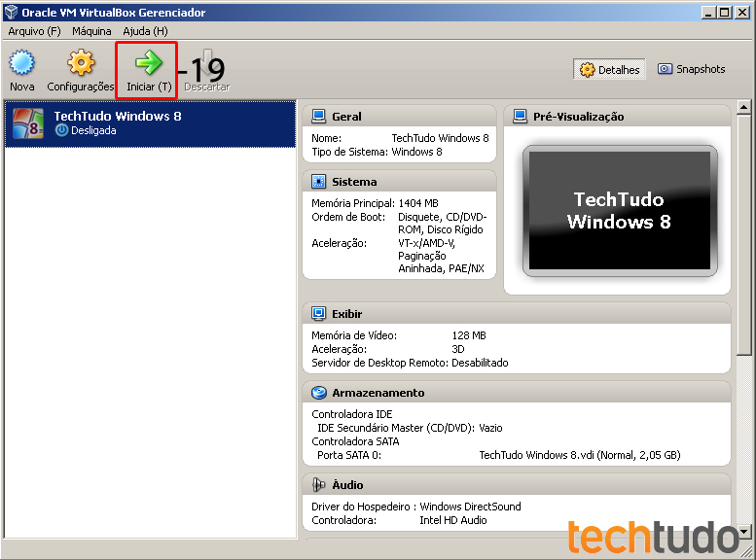Click the Intel HD Audio controller value
The height and width of the screenshot is (560, 756).
(453, 520)
